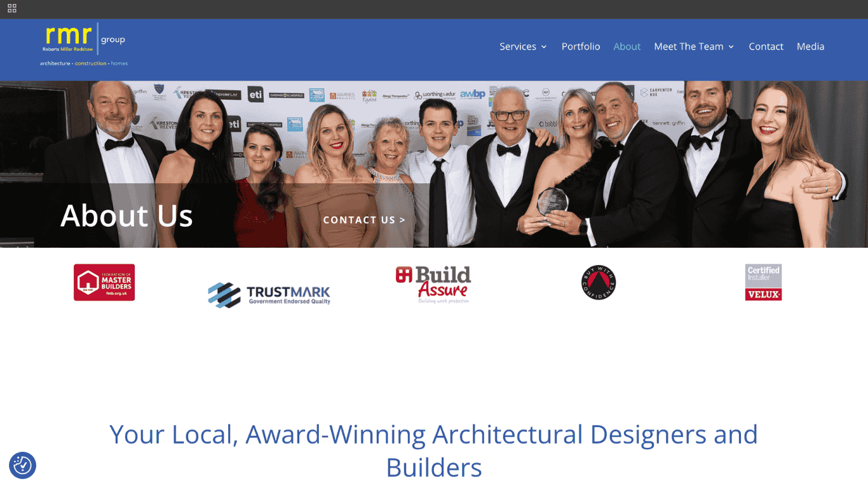
Task: Click the TrustMark Government Endorsed Quality logo
Action: [x=269, y=294]
